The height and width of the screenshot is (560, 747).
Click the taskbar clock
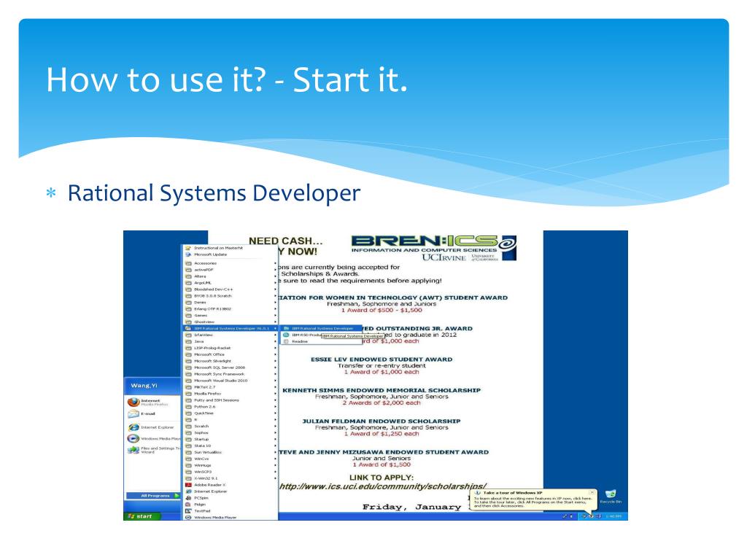point(614,516)
